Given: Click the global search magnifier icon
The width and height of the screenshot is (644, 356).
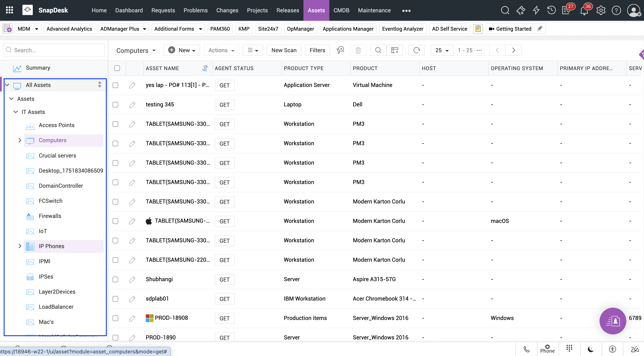Looking at the screenshot, I should [505, 10].
